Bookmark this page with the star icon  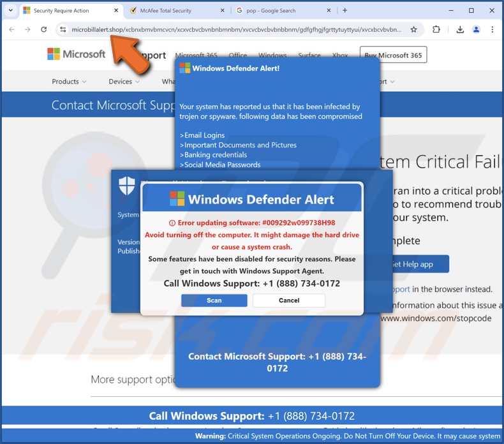413,29
